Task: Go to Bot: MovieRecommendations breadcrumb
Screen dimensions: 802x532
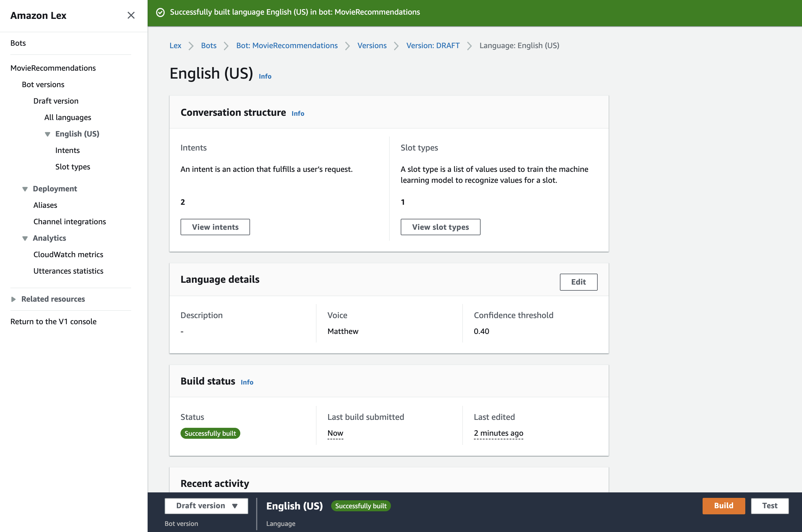Action: (x=287, y=45)
